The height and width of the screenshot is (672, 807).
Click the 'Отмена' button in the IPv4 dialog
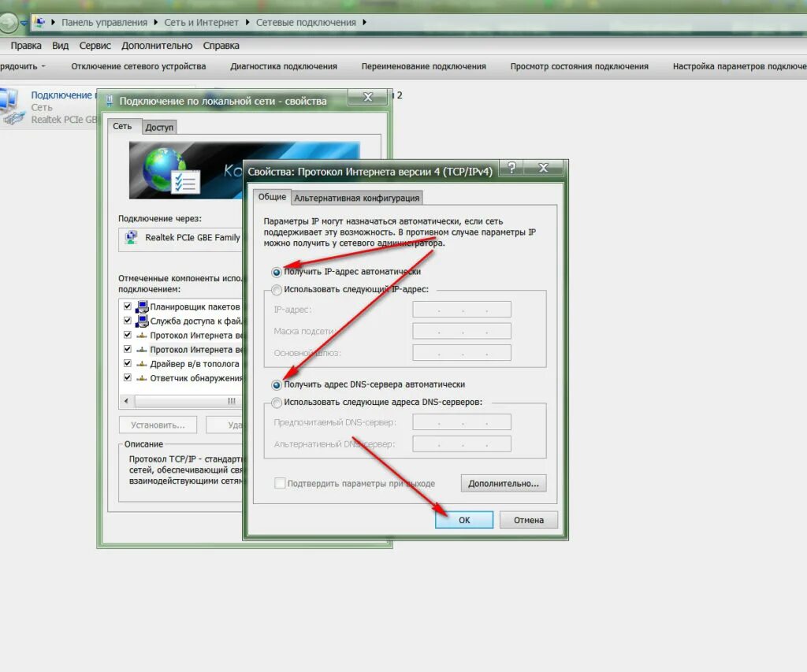(x=529, y=520)
